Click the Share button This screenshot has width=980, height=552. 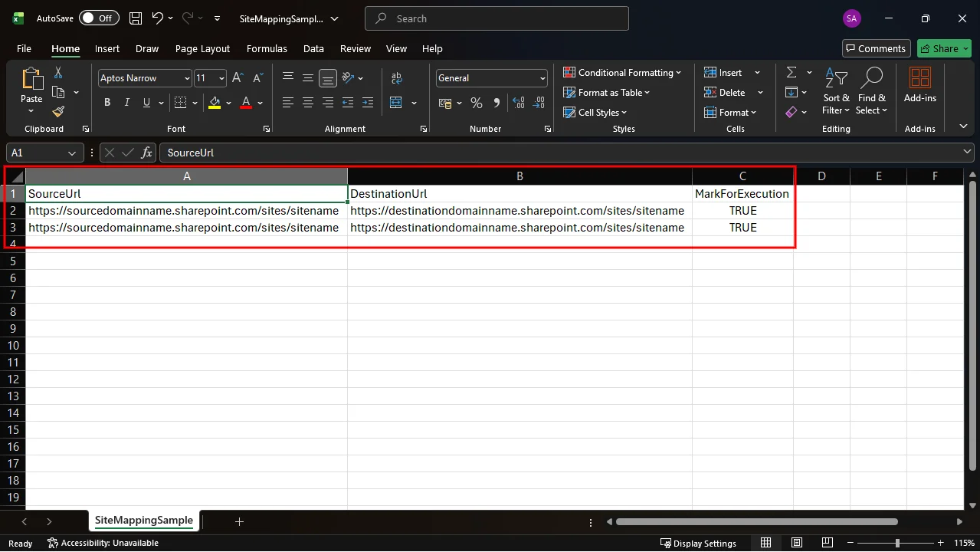(944, 48)
